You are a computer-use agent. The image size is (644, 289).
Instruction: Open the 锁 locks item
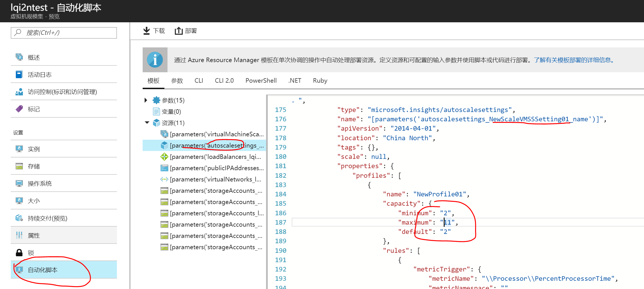click(31, 253)
